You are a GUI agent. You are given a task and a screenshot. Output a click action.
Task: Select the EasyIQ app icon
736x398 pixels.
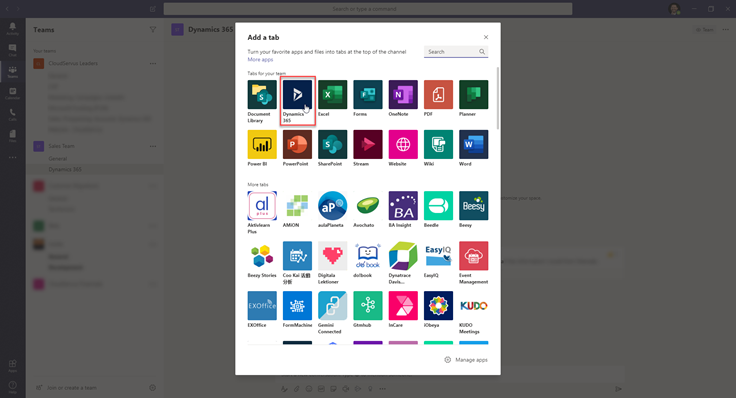point(438,256)
